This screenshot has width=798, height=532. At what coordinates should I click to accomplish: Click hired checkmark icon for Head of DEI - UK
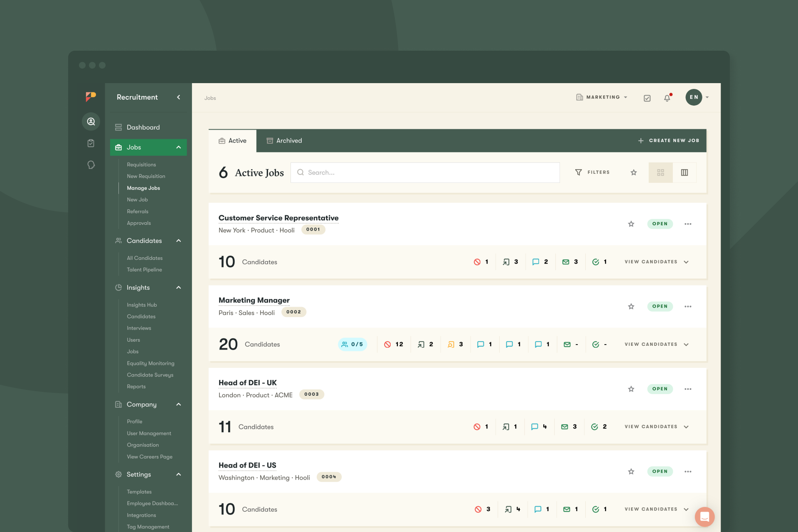[x=595, y=427]
